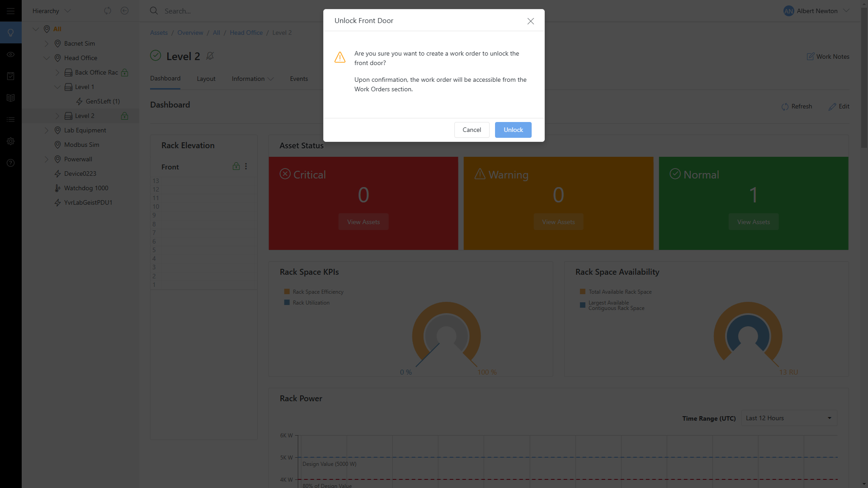868x488 pixels.
Task: Click the Rack Elevation Front lock icon
Action: (x=236, y=166)
